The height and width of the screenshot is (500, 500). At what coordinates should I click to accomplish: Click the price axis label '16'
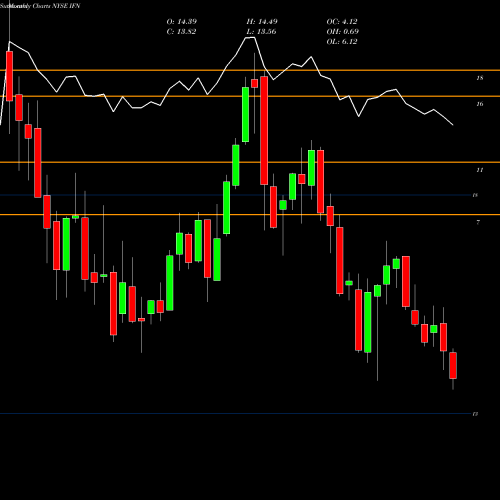pyautogui.click(x=480, y=104)
